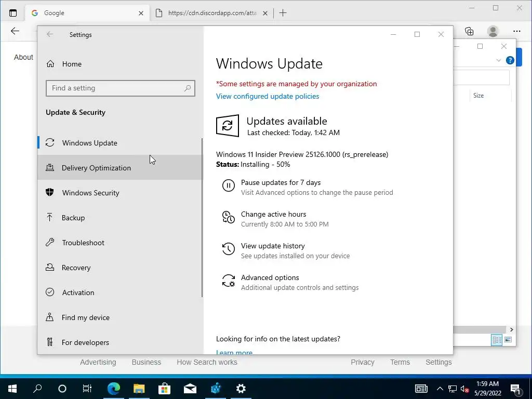Image resolution: width=532 pixels, height=399 pixels.
Task: Click Business in Google footer
Action: (146, 362)
